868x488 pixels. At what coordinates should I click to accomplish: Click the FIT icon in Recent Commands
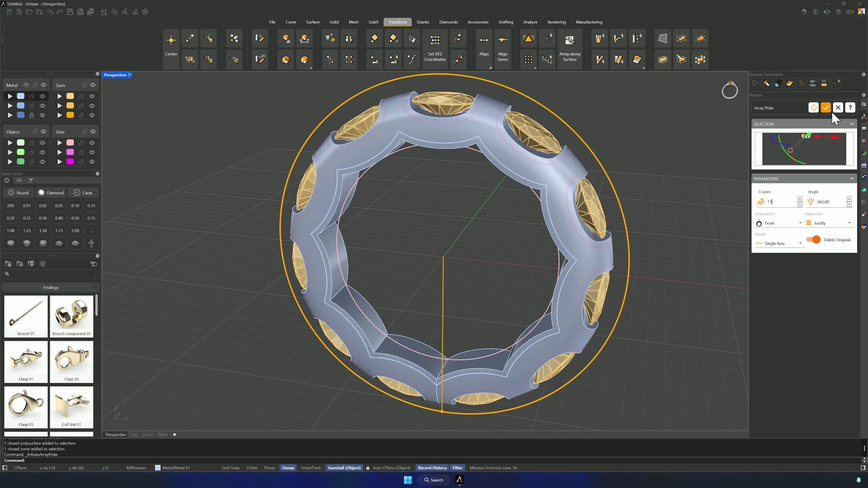[812, 83]
